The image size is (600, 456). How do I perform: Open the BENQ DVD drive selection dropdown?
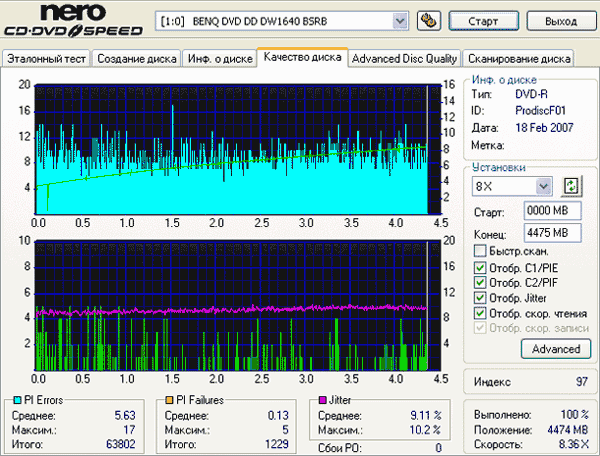coord(400,20)
